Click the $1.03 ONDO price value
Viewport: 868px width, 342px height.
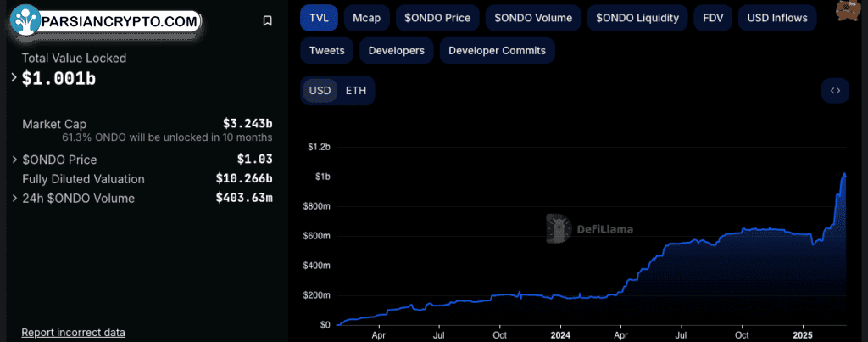(254, 159)
